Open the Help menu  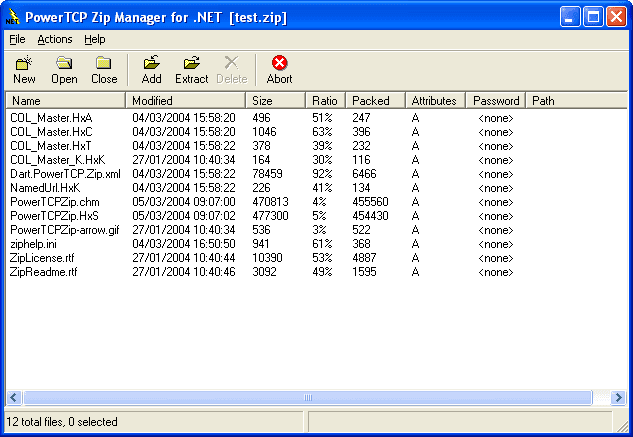[x=94, y=39]
